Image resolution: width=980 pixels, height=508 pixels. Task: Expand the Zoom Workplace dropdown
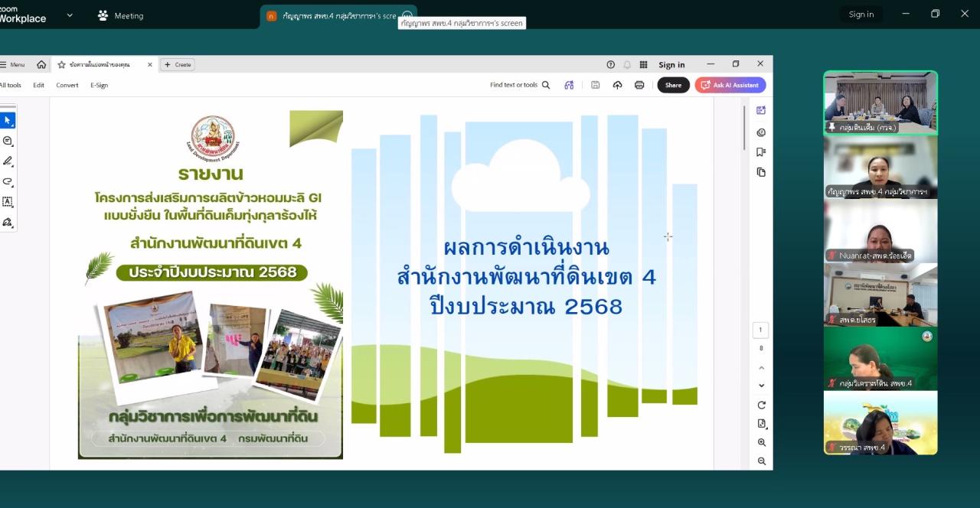pyautogui.click(x=71, y=15)
